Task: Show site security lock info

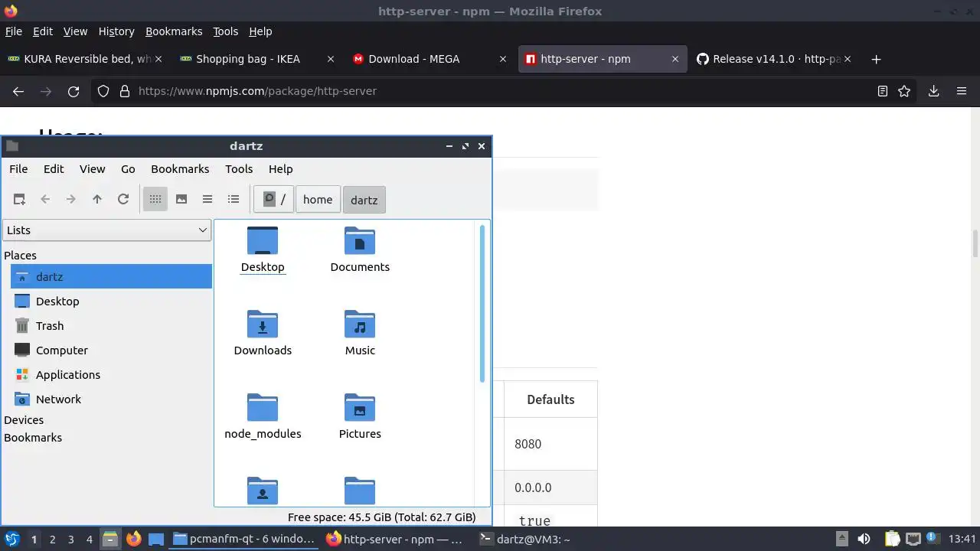Action: point(125,91)
